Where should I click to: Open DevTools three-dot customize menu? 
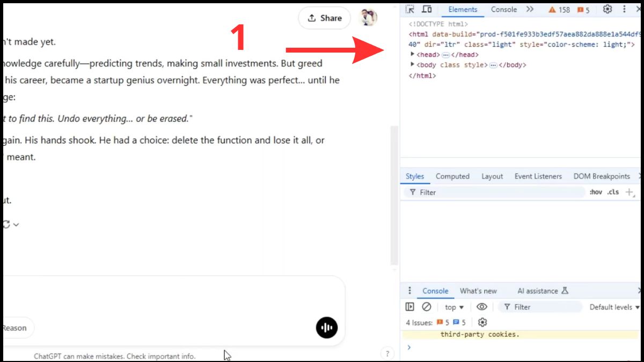(624, 9)
